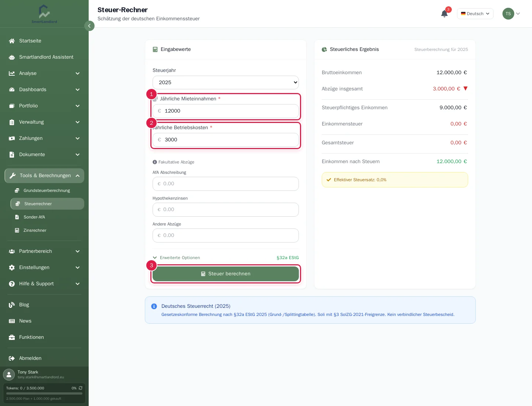Select the Steuerrechner menu item
This screenshot has width=532, height=406.
47,204
